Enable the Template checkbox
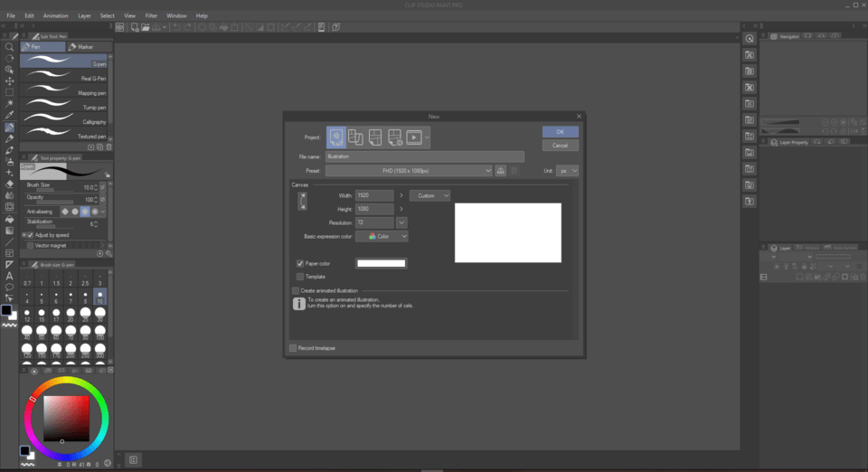Screen dimensions: 868x472 tap(300, 277)
